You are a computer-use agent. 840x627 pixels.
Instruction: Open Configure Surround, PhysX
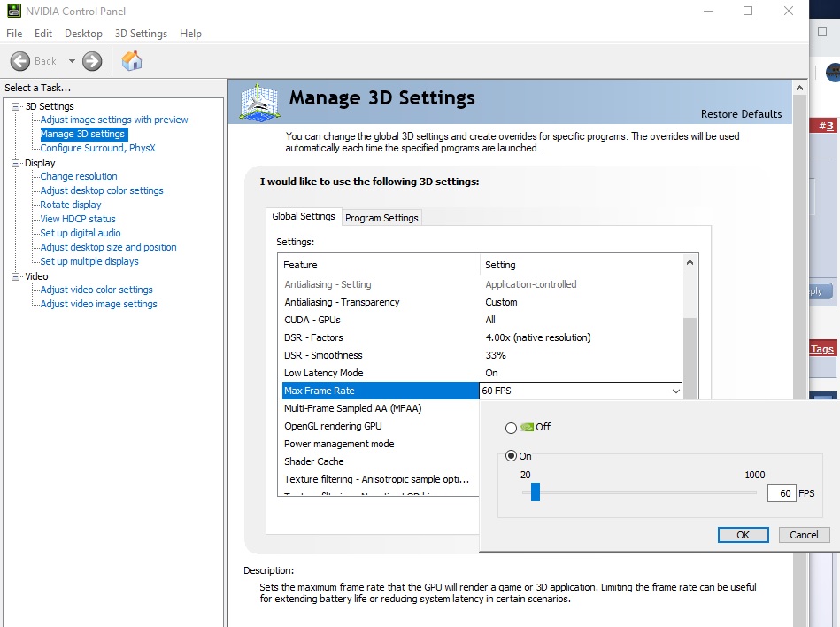[97, 148]
